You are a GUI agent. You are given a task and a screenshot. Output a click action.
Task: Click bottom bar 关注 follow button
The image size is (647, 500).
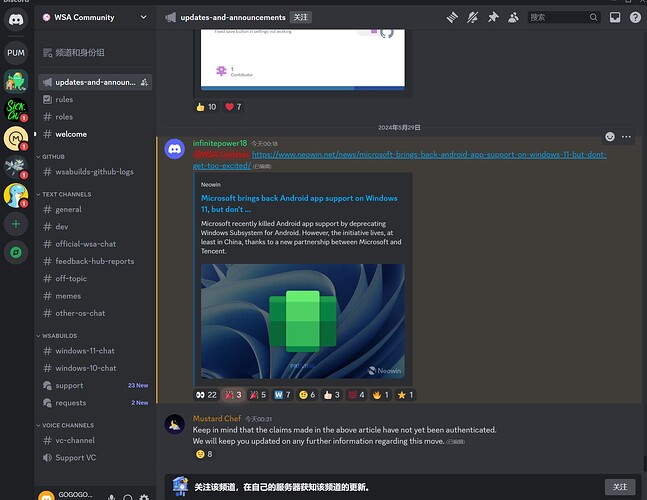(x=620, y=487)
